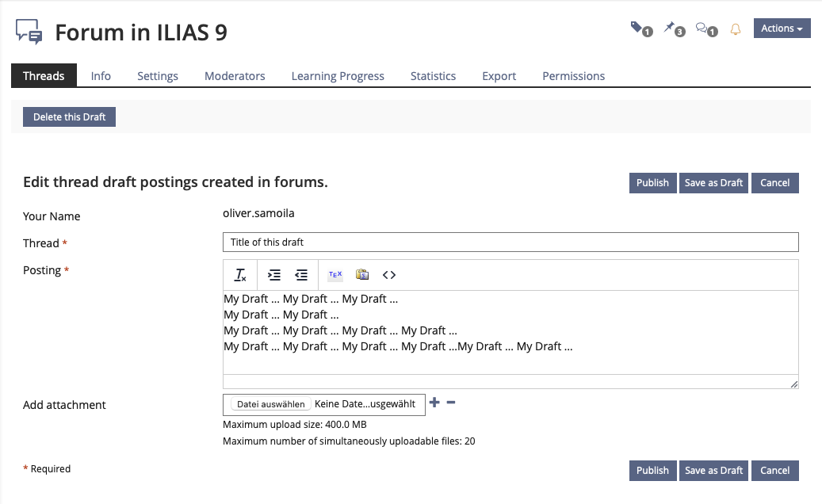822x504 pixels.
Task: Open the pin icon with badge 3
Action: 674,29
